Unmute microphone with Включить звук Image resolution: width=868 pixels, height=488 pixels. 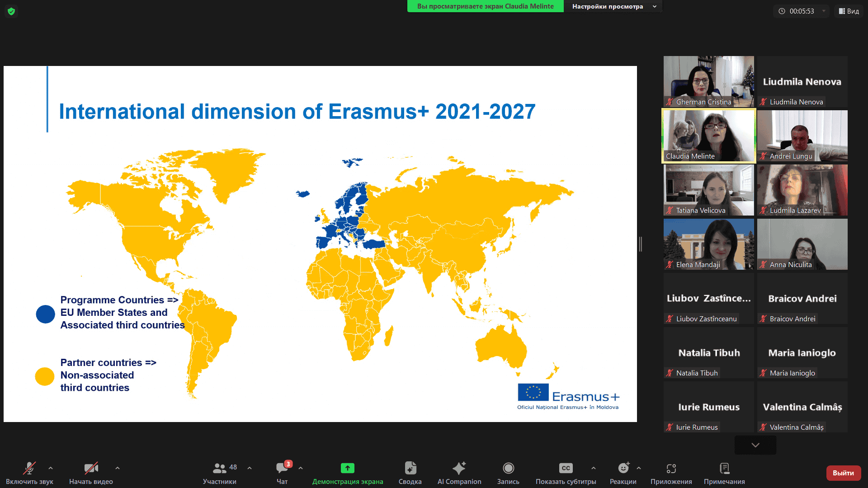tap(29, 468)
